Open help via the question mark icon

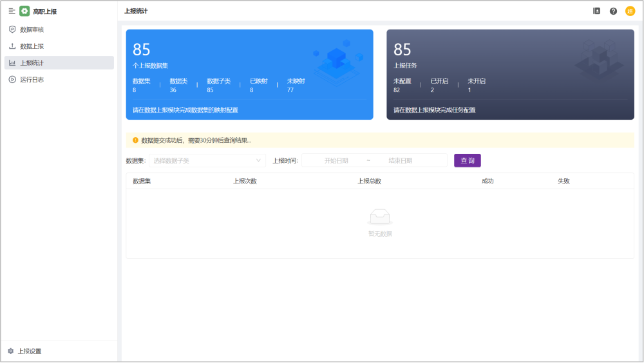tap(613, 11)
